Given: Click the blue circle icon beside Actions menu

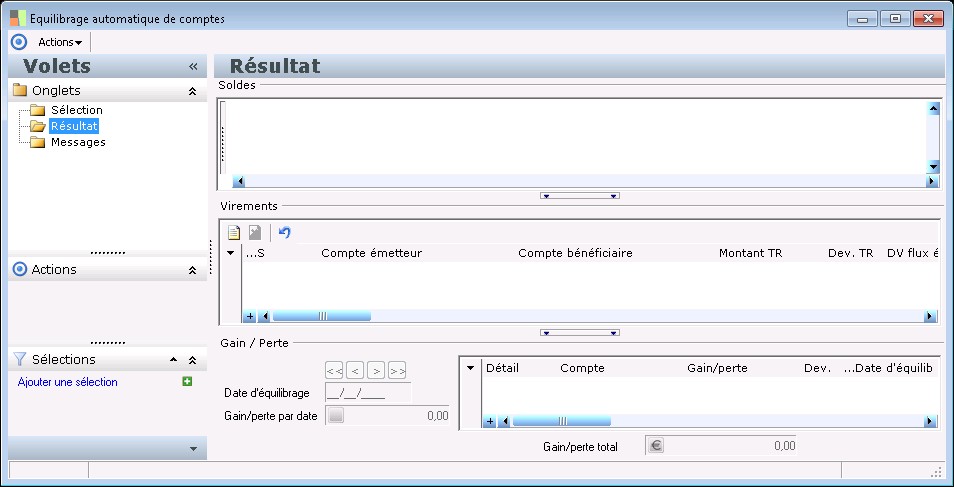Looking at the screenshot, I should click(19, 42).
